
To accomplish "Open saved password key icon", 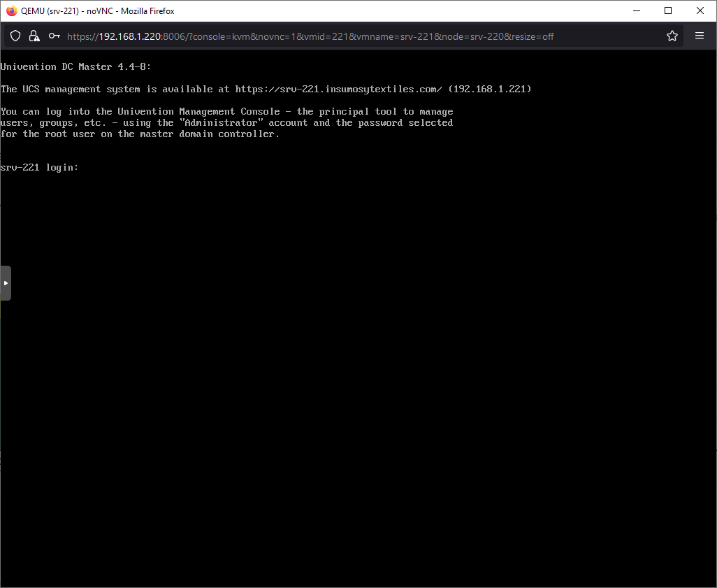I will (54, 36).
